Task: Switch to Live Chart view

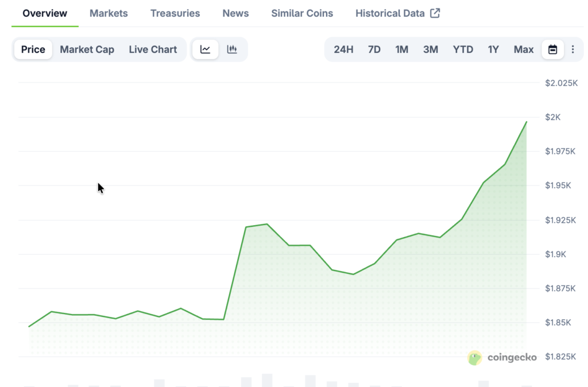Action: (x=153, y=49)
